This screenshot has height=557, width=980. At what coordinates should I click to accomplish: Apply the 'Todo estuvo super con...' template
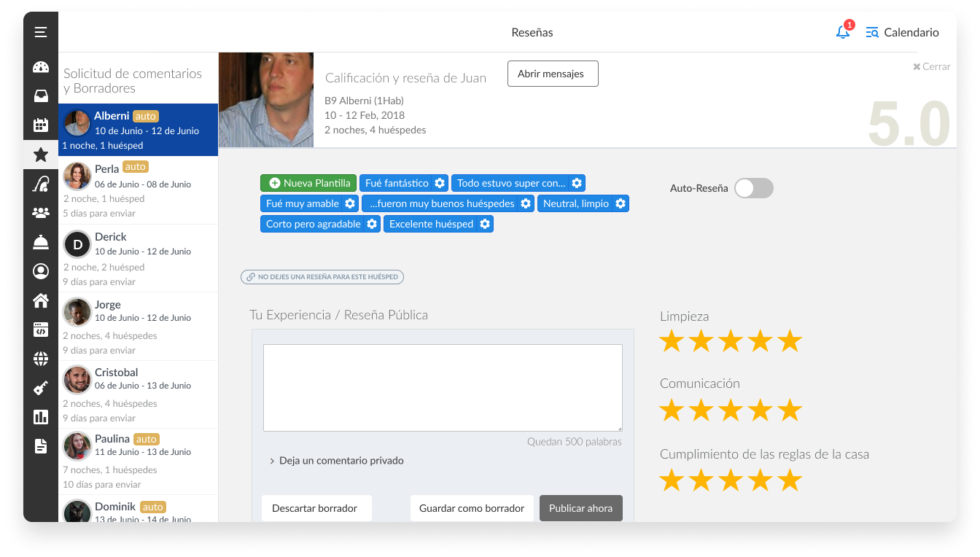pyautogui.click(x=510, y=183)
